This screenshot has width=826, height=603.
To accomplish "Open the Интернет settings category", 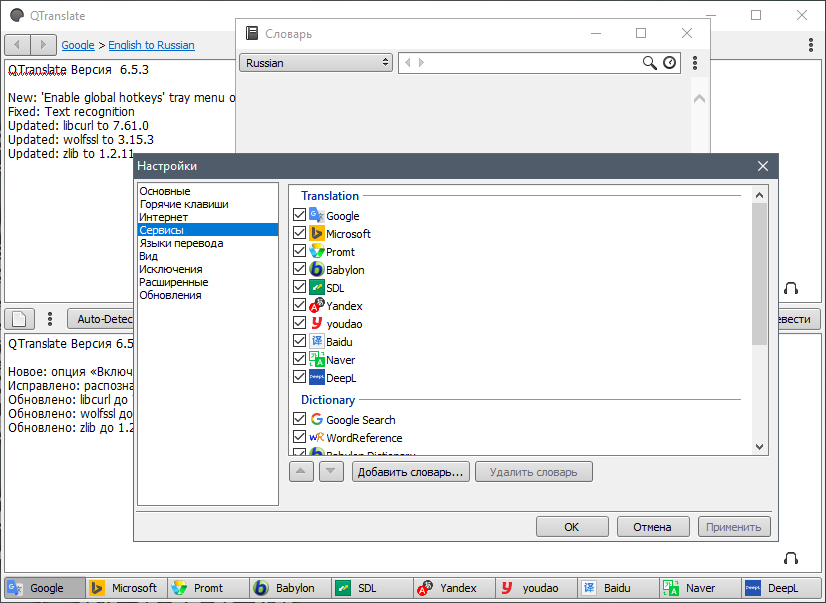I will 208,217.
